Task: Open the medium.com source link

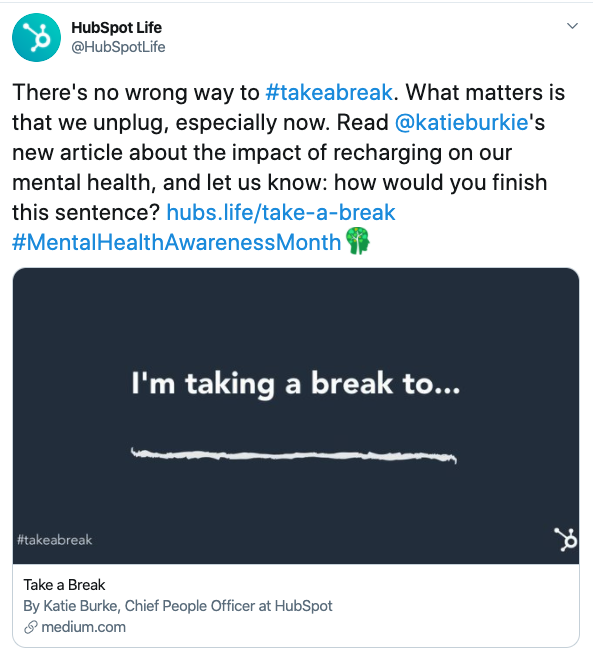Action: [83, 627]
